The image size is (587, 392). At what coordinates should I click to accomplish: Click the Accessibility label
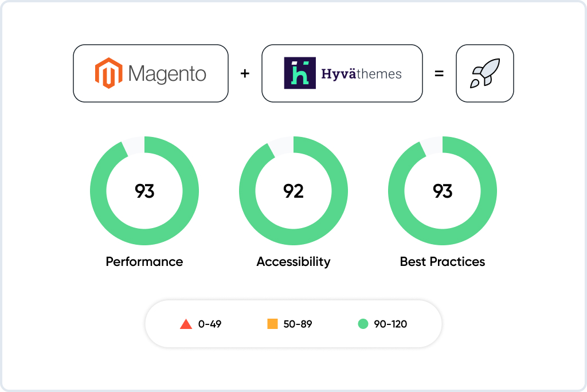(x=293, y=262)
